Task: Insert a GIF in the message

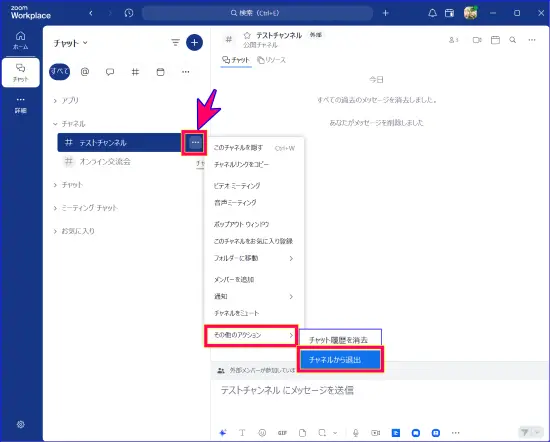Action: [x=282, y=433]
